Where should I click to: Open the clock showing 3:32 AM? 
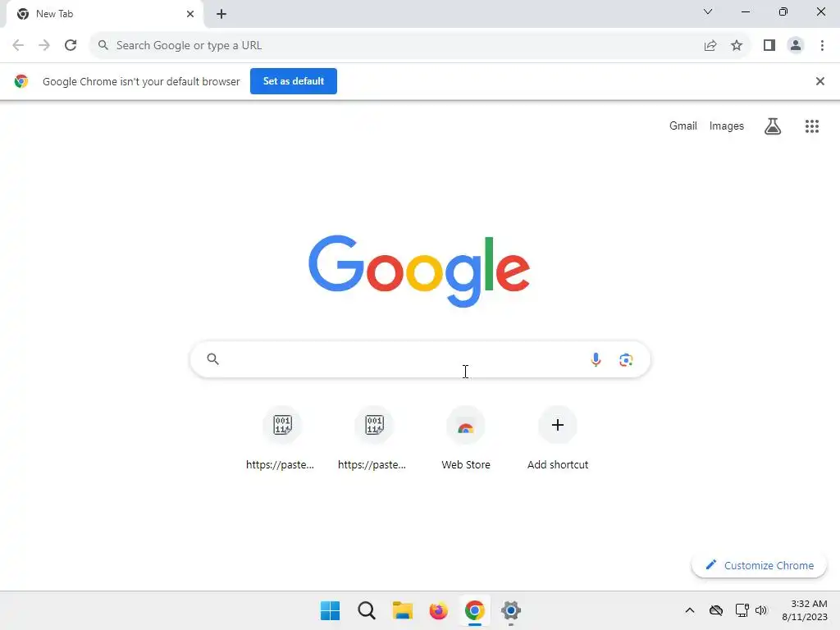coord(805,610)
